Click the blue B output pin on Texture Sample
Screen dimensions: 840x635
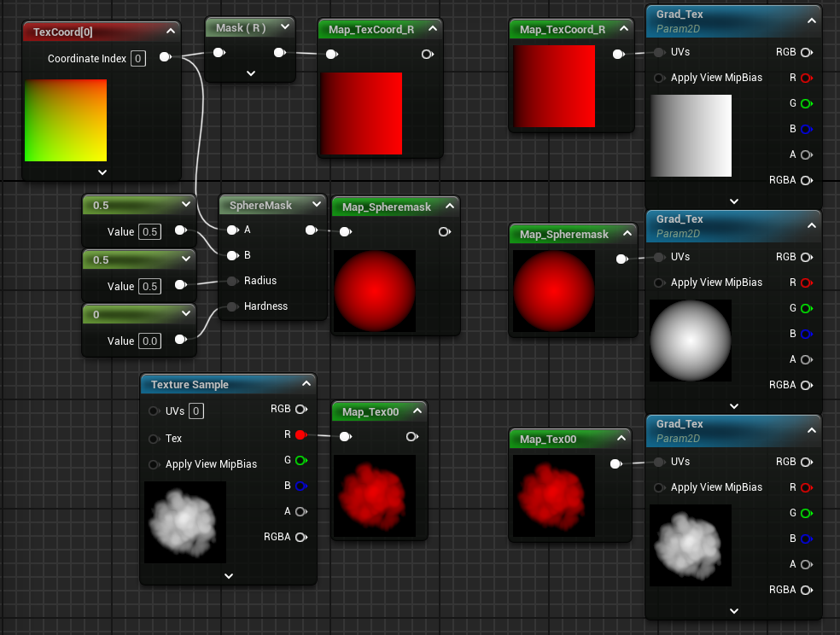pos(300,486)
